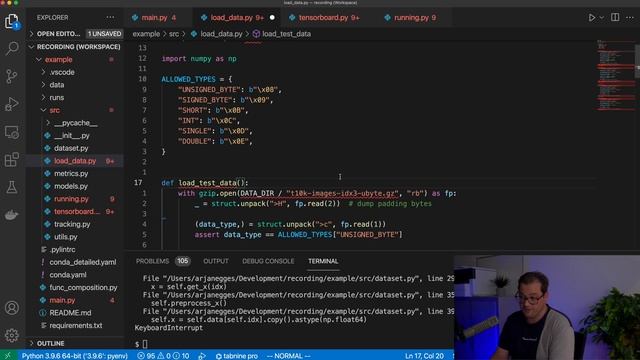Viewport: 640px width, 360px height.
Task: Open tracking.py in the explorer
Action: (75, 224)
